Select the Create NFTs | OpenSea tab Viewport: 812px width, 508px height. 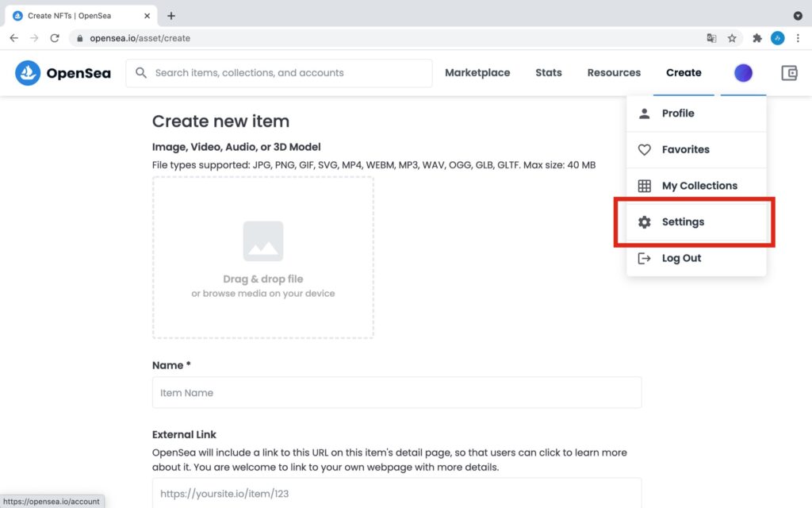82,16
